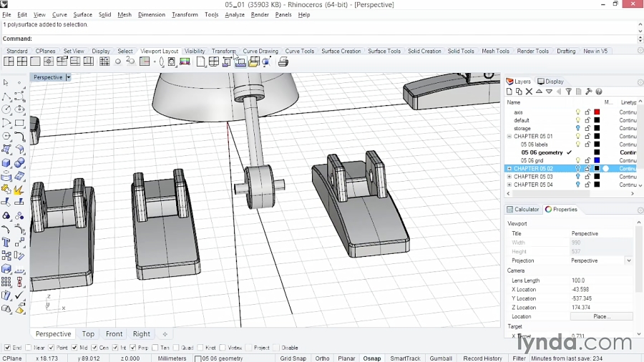Switch to the Surface Tools toolbar tab
Image resolution: width=644 pixels, height=362 pixels.
click(x=384, y=52)
